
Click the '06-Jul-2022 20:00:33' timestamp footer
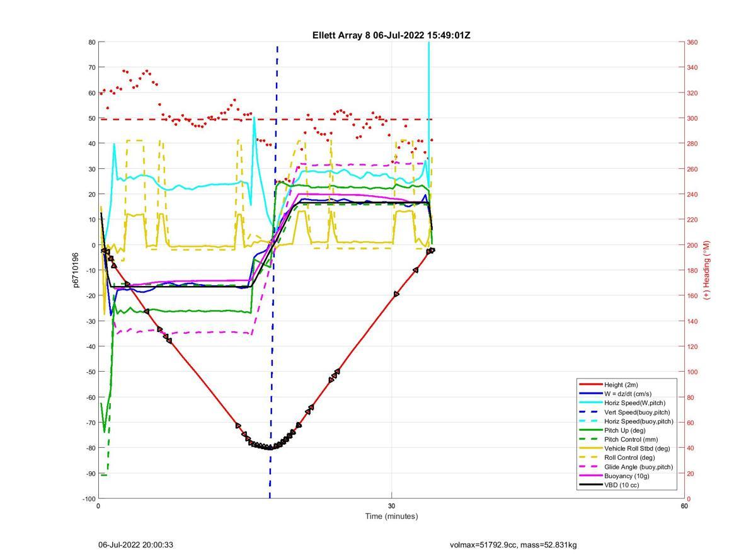135,545
